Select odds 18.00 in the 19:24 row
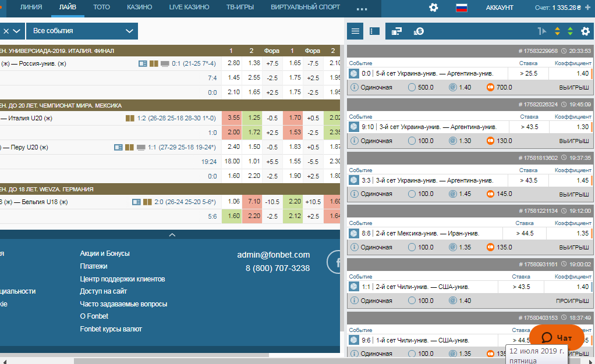 coord(232,162)
